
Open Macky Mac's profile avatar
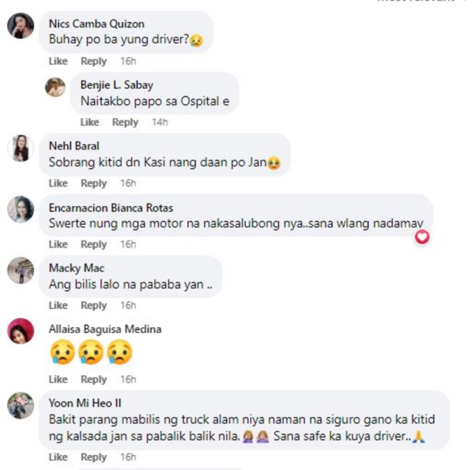[21, 271]
